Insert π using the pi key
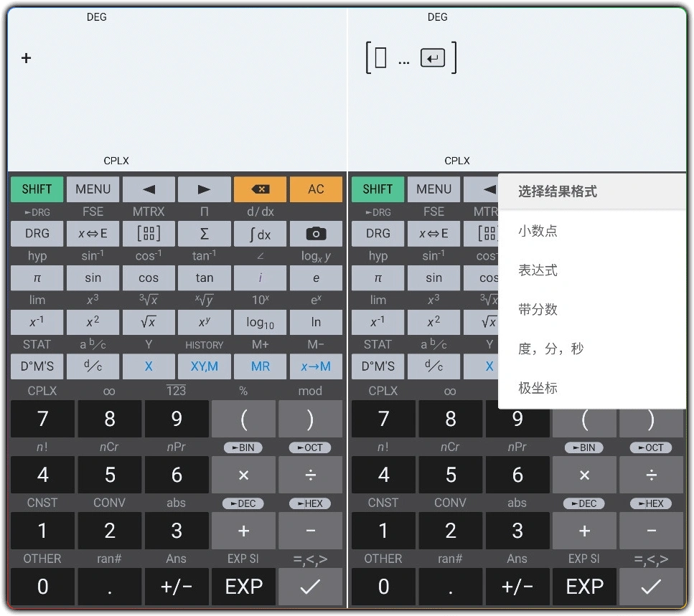 click(37, 278)
